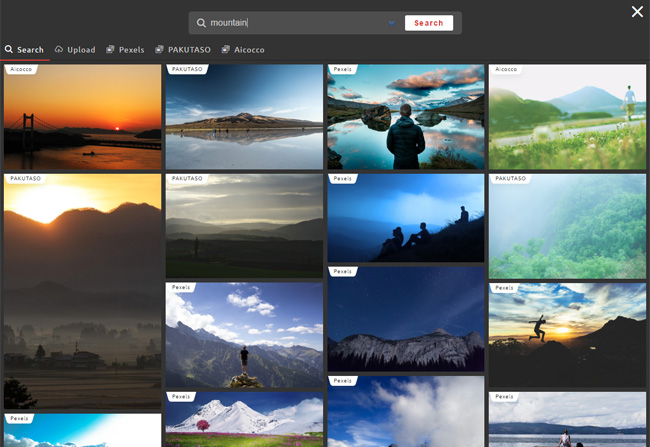Select the starry night mountain ridge photo

pos(405,320)
